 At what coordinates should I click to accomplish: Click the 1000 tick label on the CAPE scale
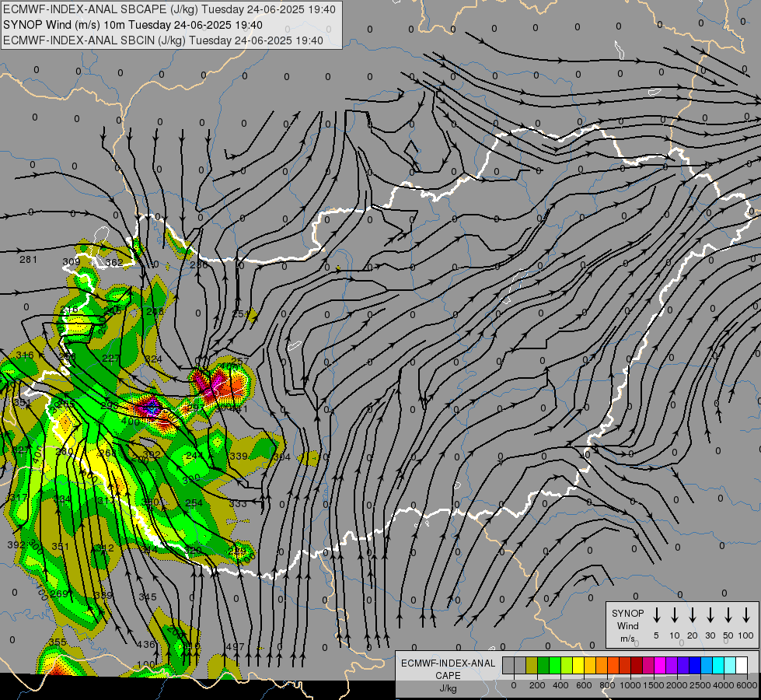(630, 685)
